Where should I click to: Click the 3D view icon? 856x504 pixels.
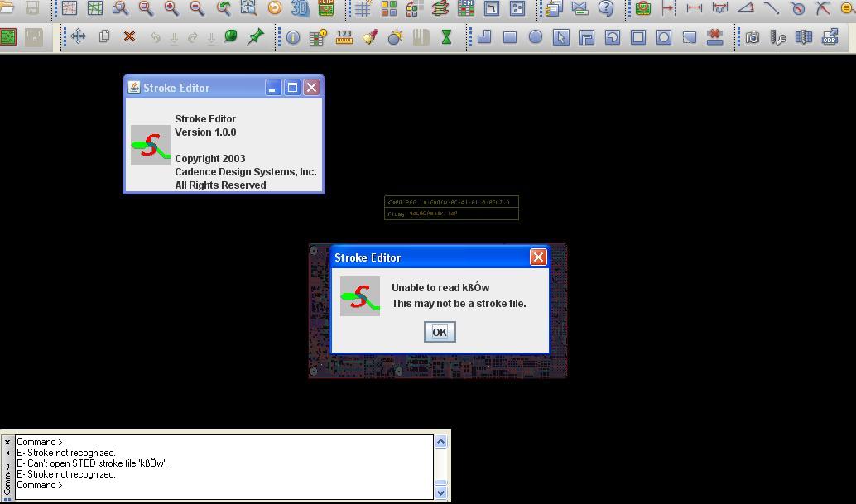point(300,9)
